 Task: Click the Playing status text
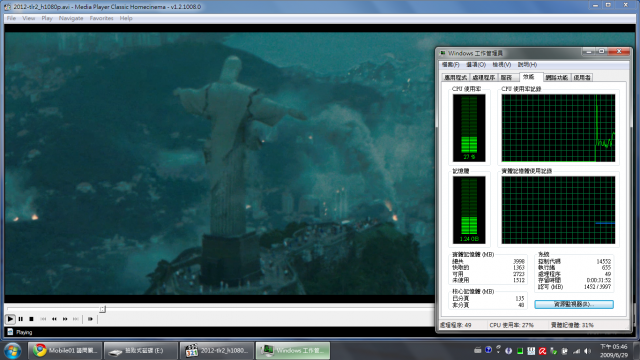[x=24, y=332]
